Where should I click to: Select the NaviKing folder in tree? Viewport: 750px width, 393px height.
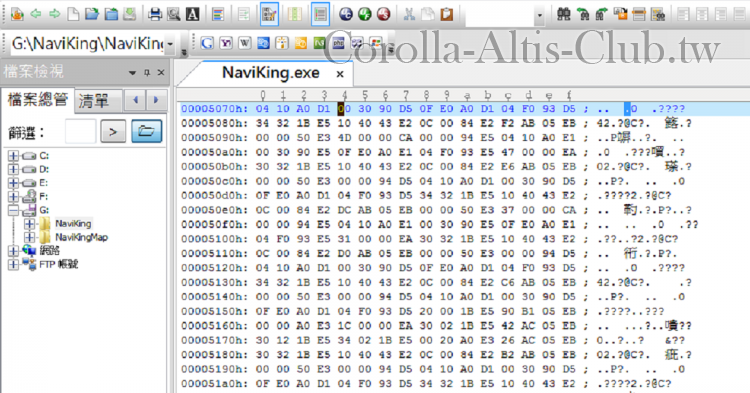click(73, 223)
